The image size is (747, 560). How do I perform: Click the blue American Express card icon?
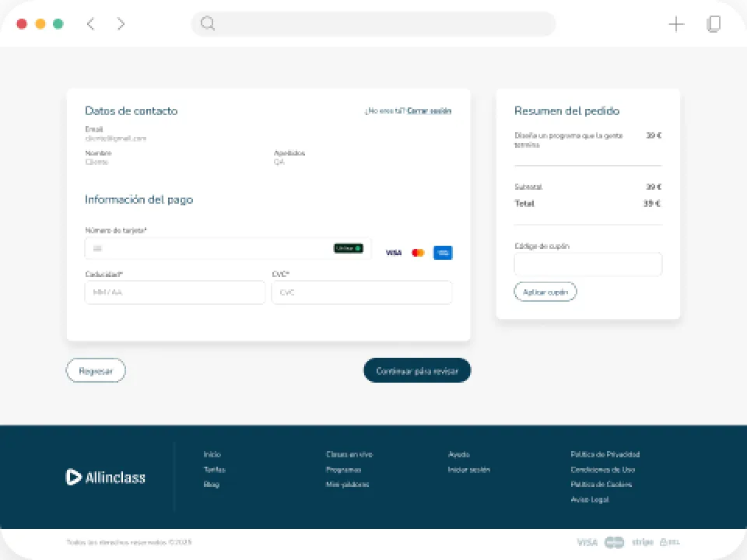point(443,252)
